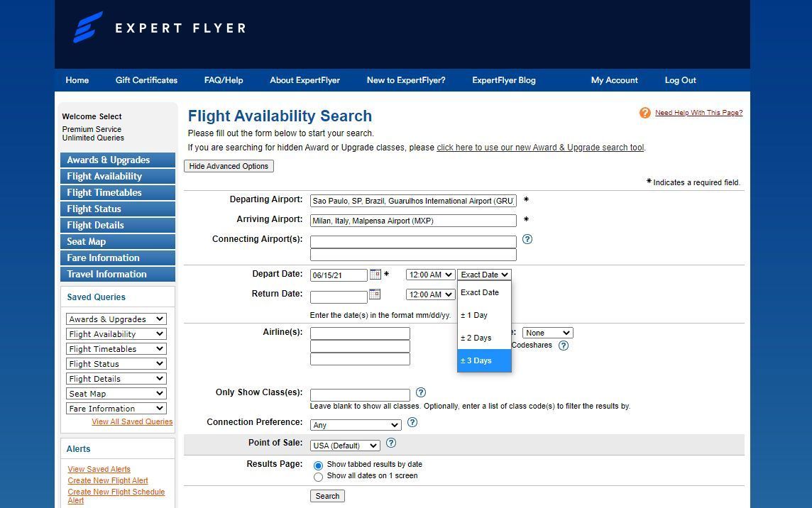Click the Only Show Class(es) help icon

(x=421, y=392)
